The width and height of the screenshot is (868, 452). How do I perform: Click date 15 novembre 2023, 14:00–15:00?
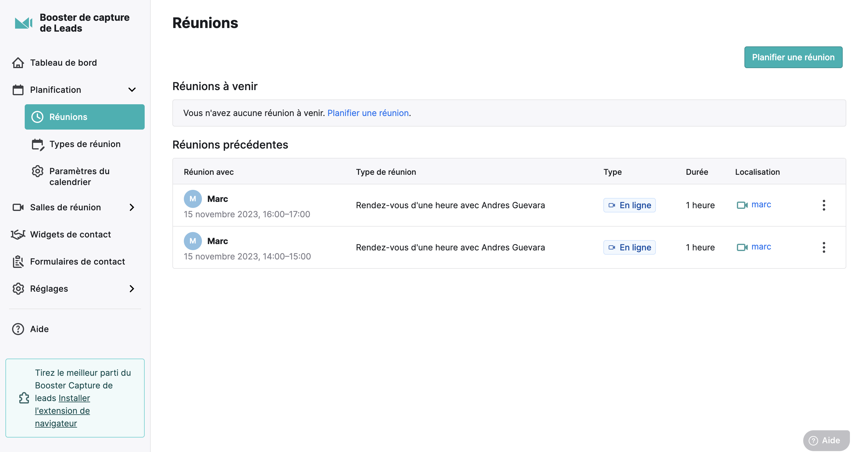click(247, 256)
